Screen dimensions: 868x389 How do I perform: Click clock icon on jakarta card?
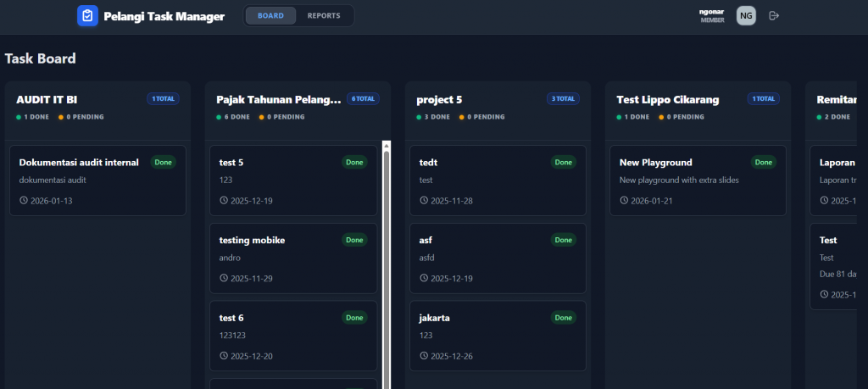tap(424, 356)
